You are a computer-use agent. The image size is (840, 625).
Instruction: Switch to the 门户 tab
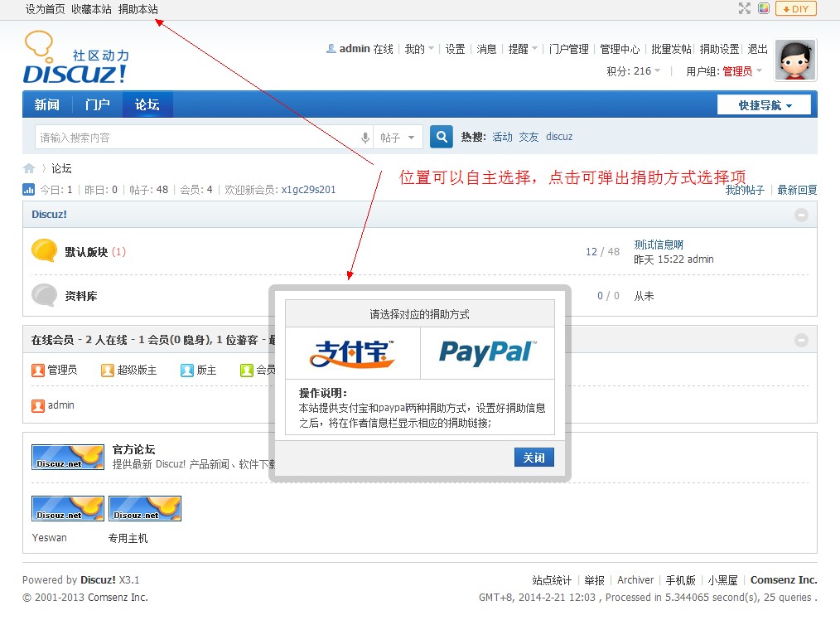tap(97, 104)
